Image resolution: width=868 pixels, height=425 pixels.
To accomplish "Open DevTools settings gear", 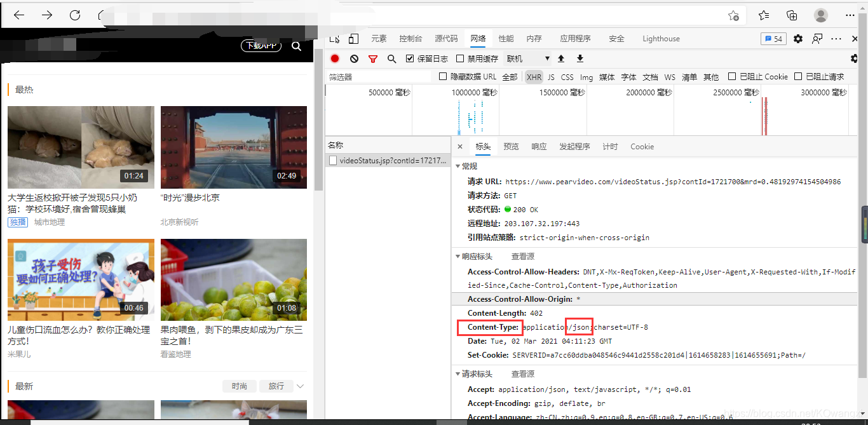I will (798, 39).
